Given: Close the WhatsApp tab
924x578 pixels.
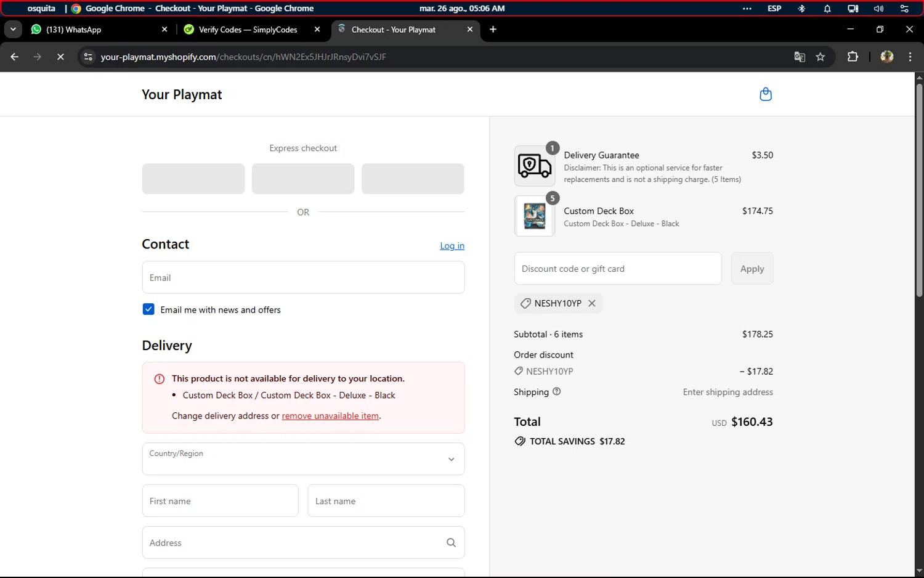Looking at the screenshot, I should (x=164, y=29).
